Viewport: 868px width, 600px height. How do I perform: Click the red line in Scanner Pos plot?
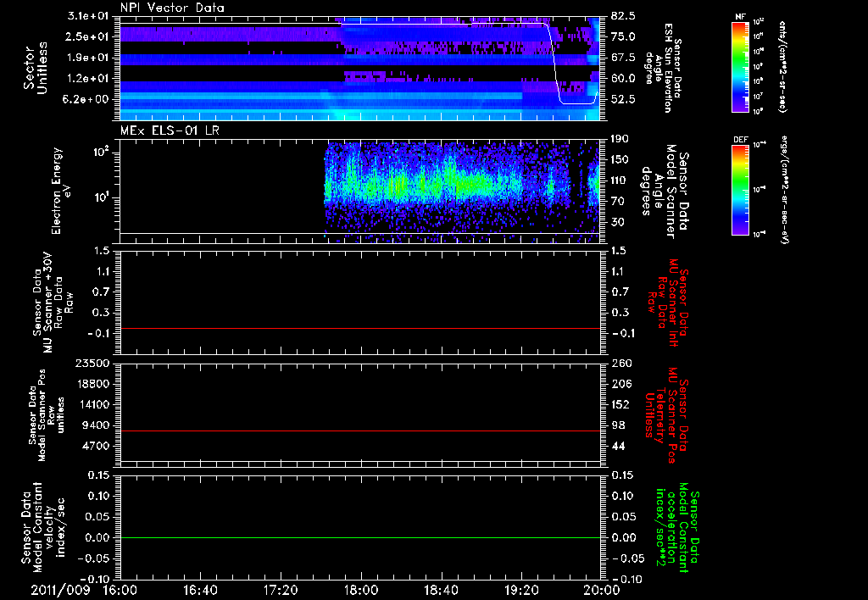point(360,431)
